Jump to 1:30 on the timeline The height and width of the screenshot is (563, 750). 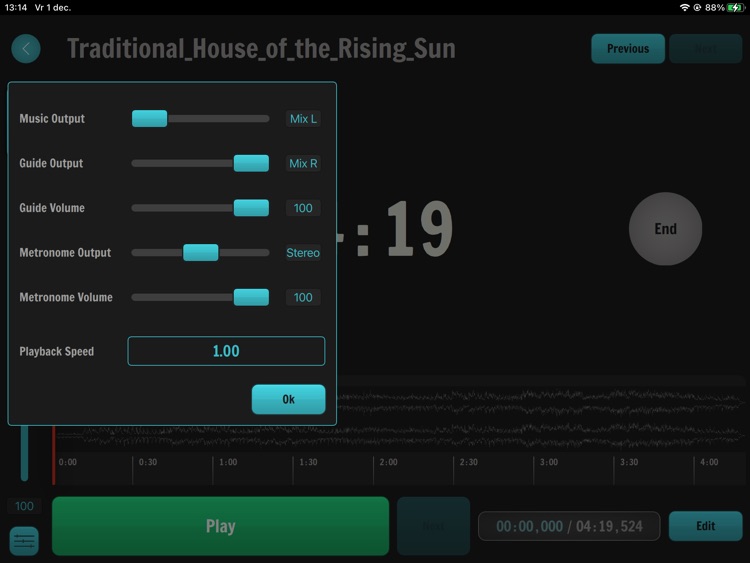point(309,462)
